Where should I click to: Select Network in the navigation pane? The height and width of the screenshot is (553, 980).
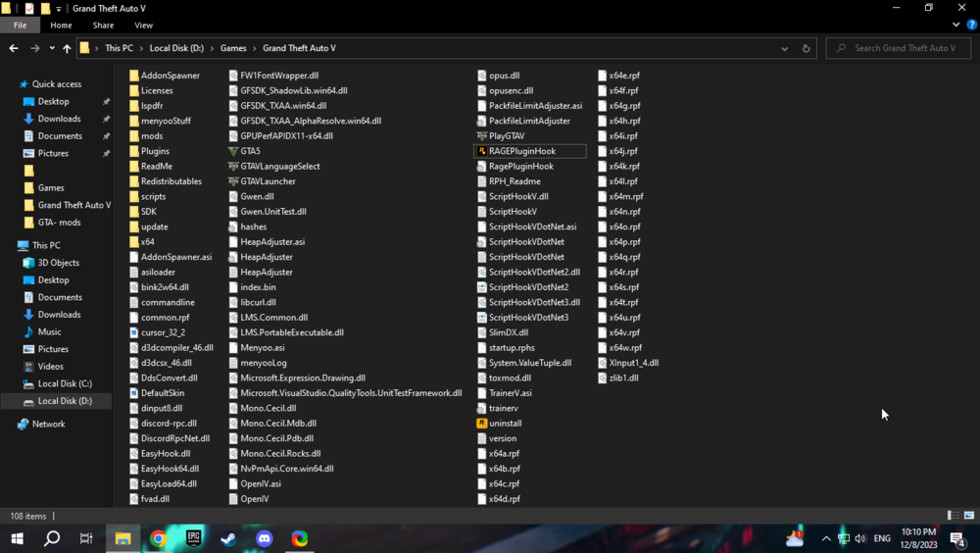(x=48, y=425)
